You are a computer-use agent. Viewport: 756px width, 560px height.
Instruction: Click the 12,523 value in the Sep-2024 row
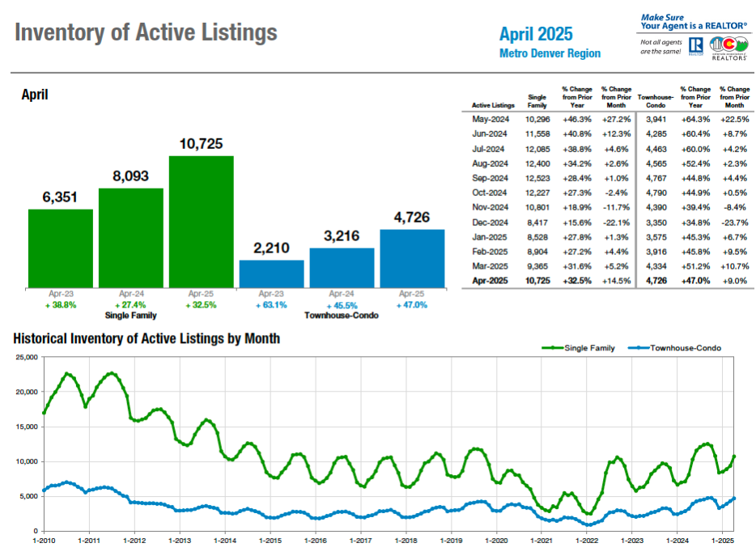537,178
